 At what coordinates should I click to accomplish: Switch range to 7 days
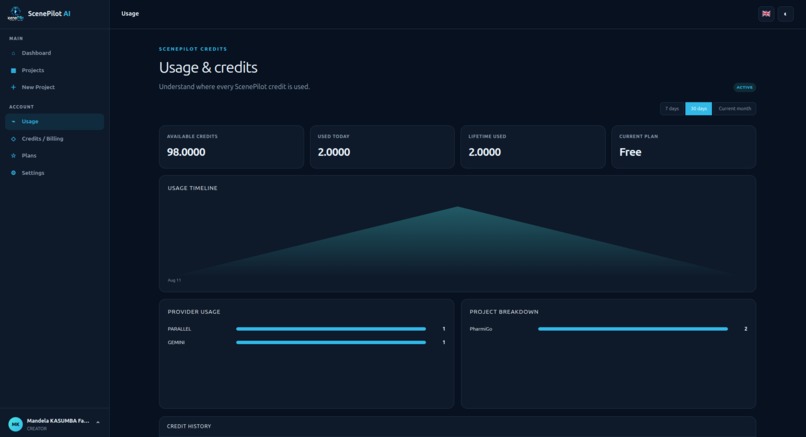click(672, 108)
